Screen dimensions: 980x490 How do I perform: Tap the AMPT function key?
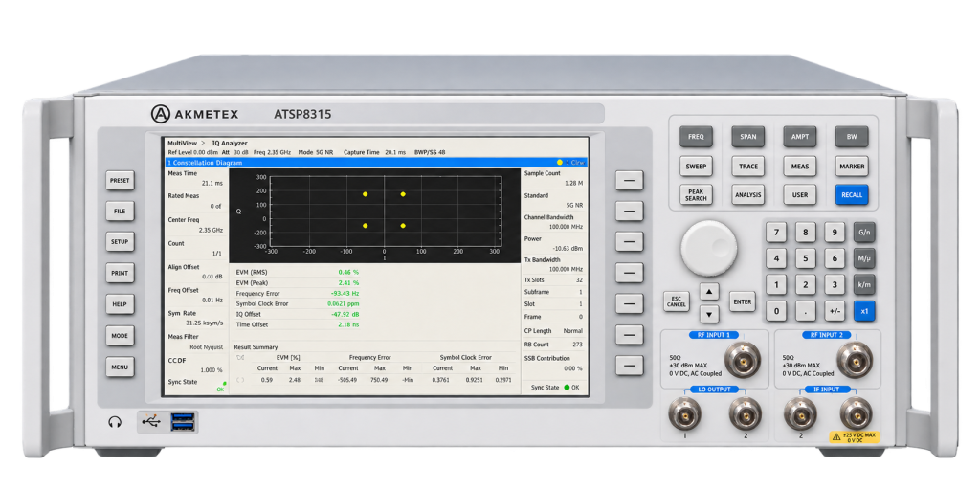(x=800, y=136)
